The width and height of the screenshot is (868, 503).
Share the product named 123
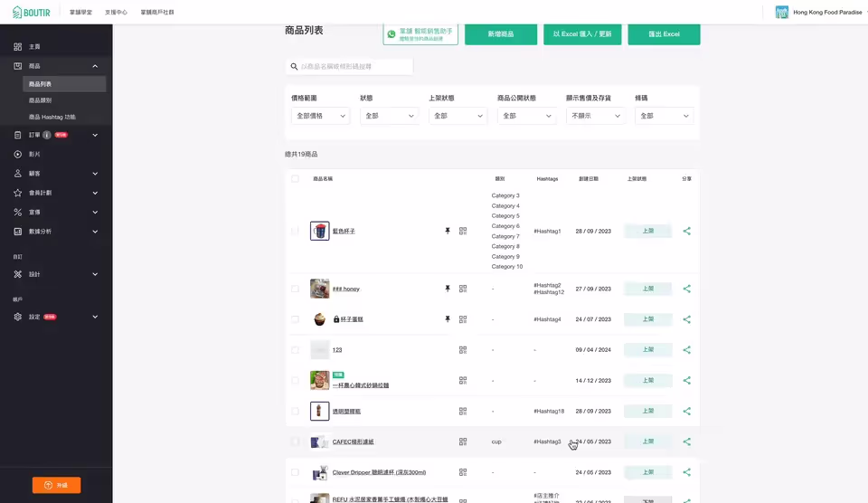pos(686,349)
